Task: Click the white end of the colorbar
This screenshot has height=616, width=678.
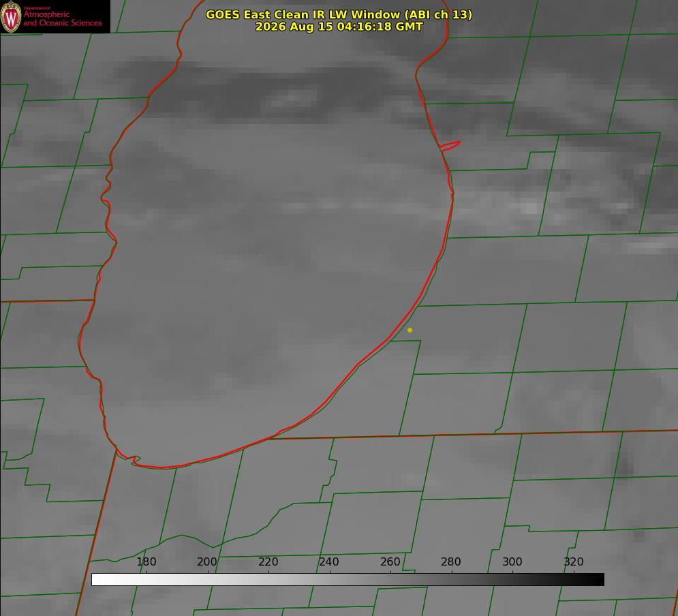Action: coord(97,580)
